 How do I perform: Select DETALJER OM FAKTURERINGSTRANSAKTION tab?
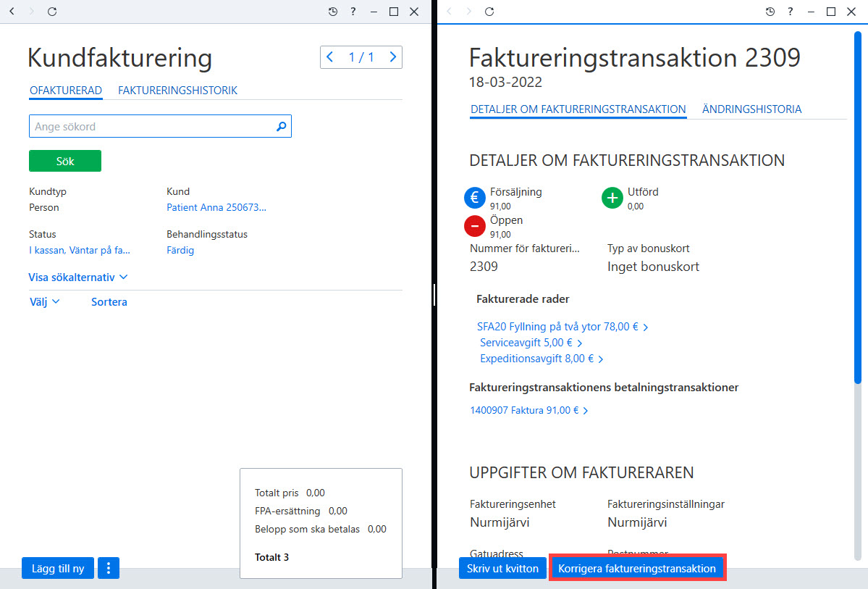click(x=578, y=109)
